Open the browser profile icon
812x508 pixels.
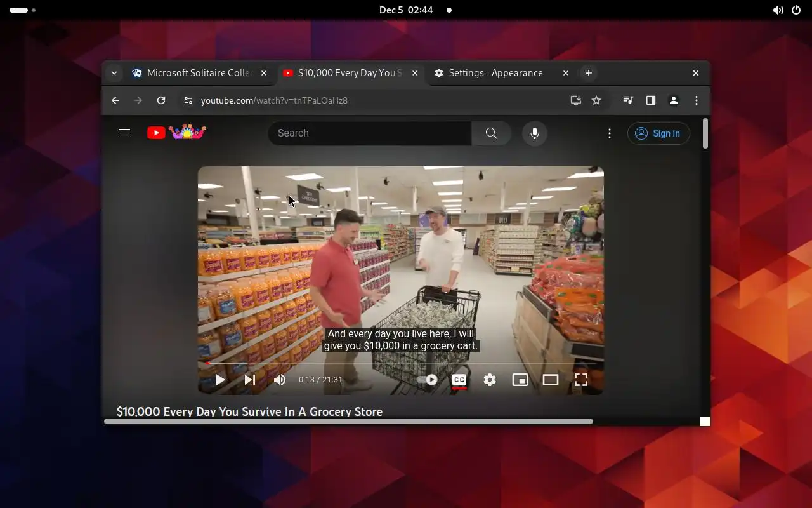674,100
